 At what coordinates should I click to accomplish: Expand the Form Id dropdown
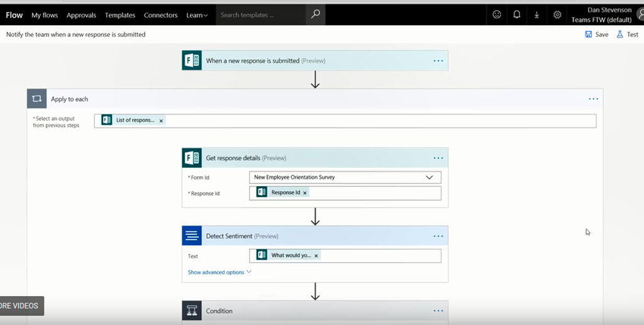click(x=430, y=177)
